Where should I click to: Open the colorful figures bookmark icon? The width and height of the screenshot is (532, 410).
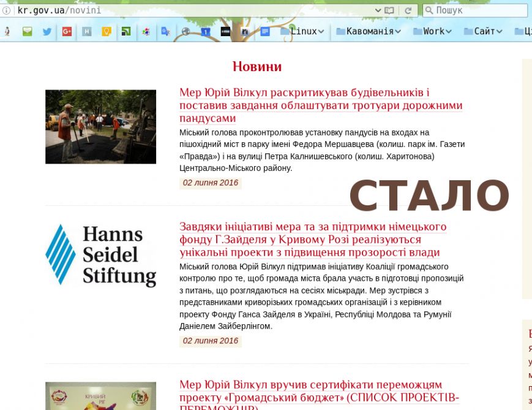coord(146,32)
